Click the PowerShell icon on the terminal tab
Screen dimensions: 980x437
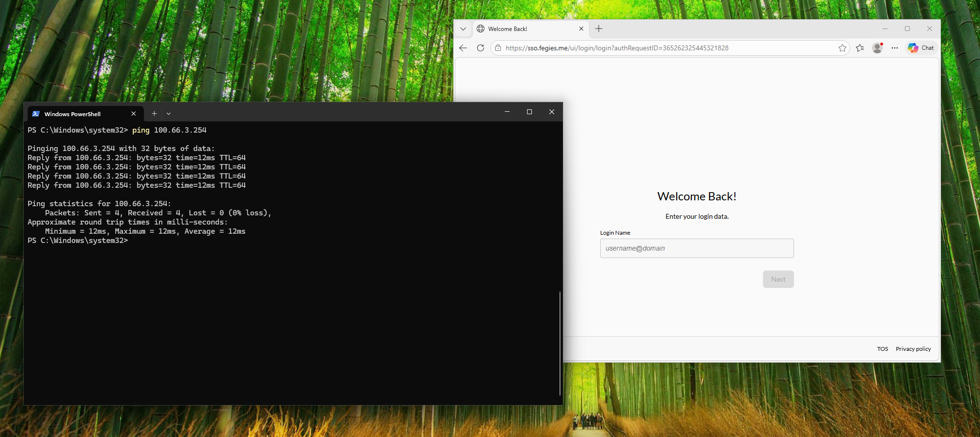[36, 113]
